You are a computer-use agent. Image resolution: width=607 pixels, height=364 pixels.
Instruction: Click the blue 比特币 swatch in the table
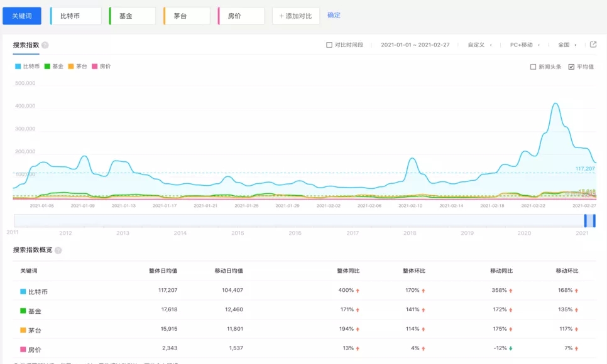(23, 291)
